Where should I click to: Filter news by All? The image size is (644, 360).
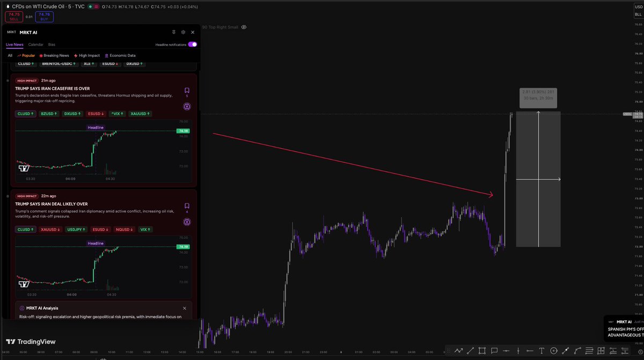pyautogui.click(x=10, y=55)
